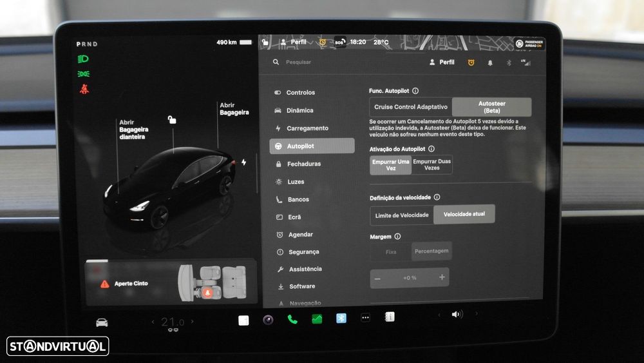Screen dimensions: 644x363
Task: Increase volume with right arrow
Action: click(477, 313)
